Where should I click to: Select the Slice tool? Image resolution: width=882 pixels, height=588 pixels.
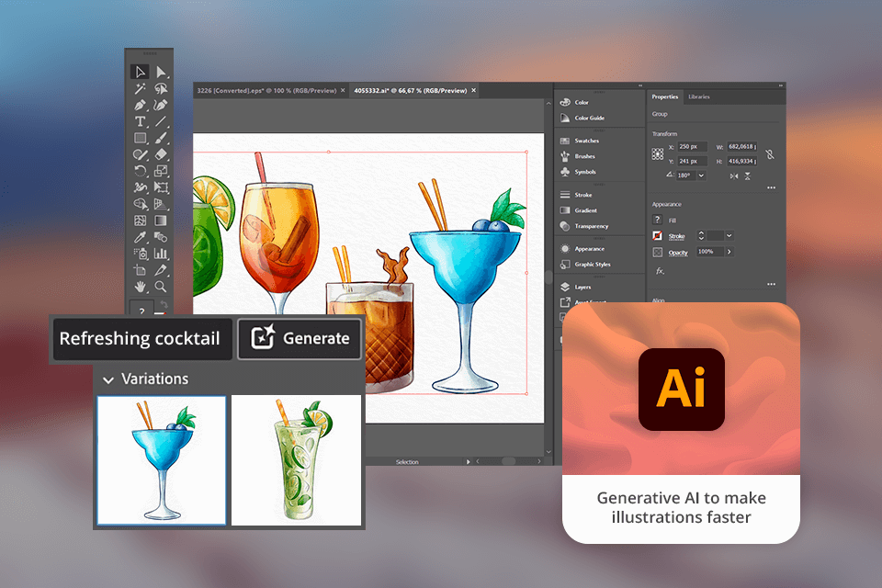click(161, 270)
